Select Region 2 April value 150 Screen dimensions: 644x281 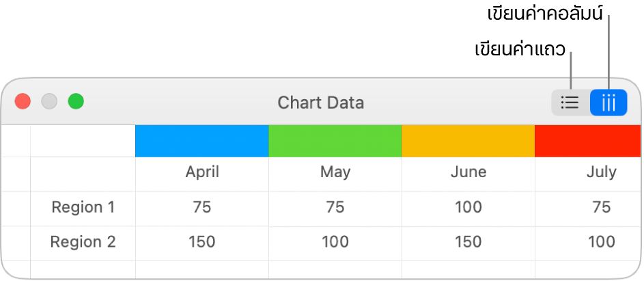(202, 241)
